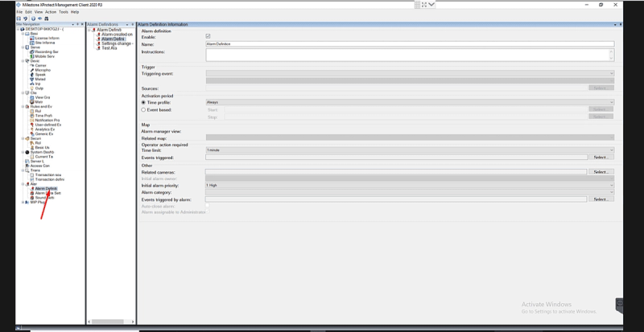Screen dimensions: 644x332
Task: Open the Help menu
Action: pyautogui.click(x=75, y=12)
